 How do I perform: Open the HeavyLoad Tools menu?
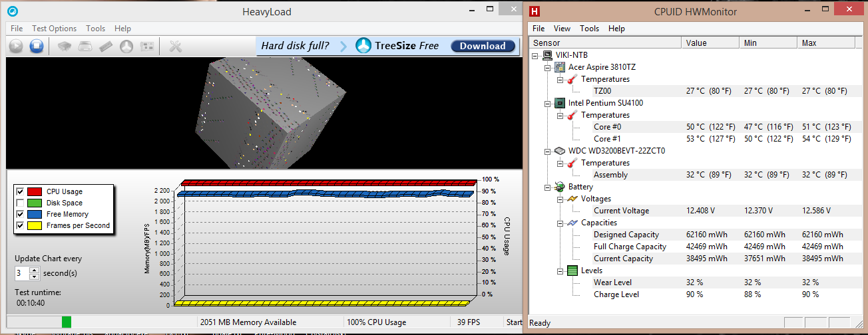96,29
